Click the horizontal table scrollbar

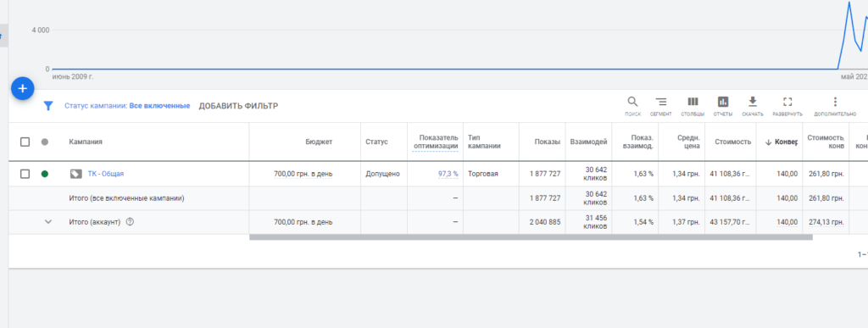[x=531, y=237]
